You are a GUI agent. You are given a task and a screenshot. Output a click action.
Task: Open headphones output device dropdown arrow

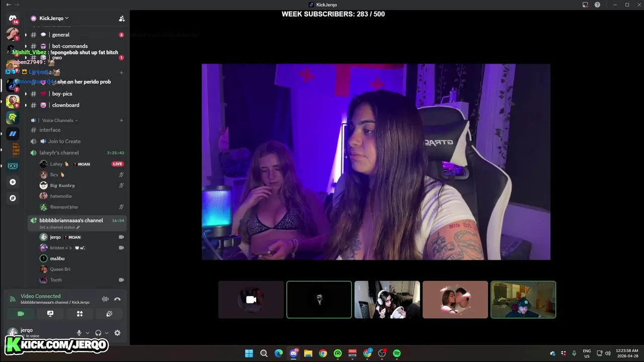coord(107,333)
